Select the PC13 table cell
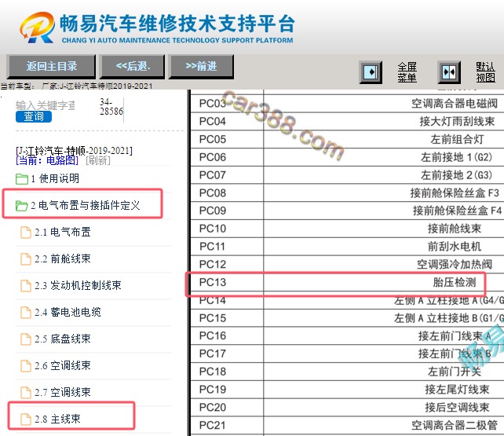Viewport: 504px width, 436px height. point(227,282)
